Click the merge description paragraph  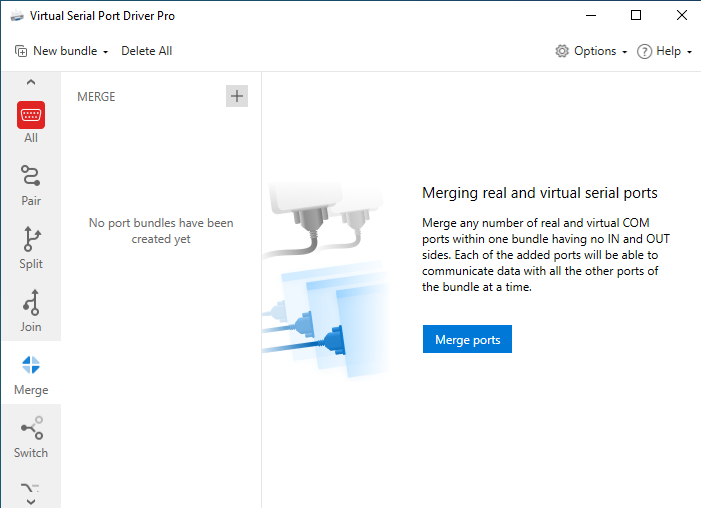(x=545, y=254)
